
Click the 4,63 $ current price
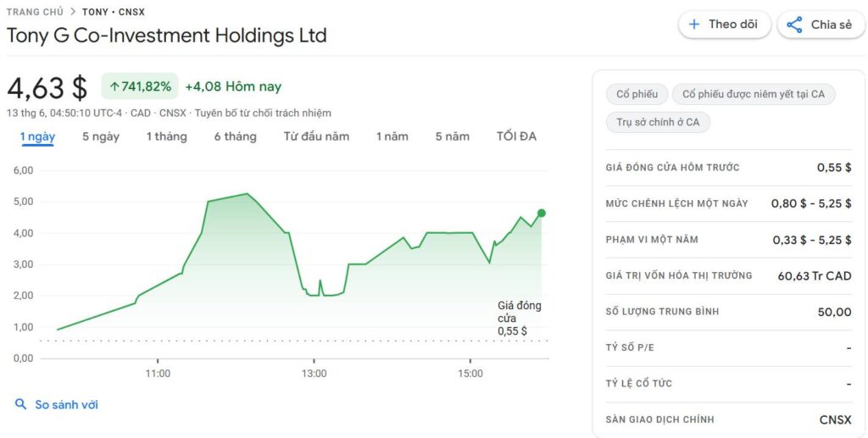tap(47, 87)
